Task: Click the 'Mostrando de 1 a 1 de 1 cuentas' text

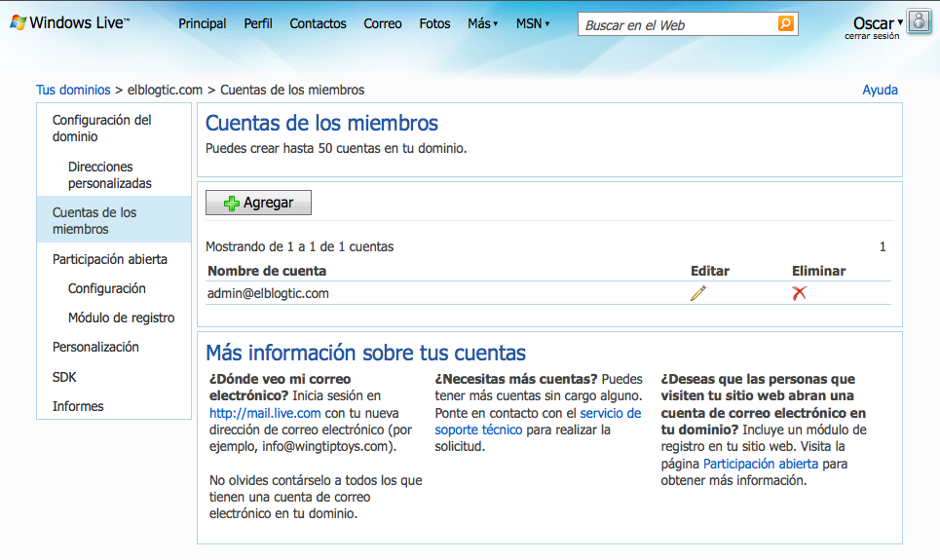Action: pos(300,246)
